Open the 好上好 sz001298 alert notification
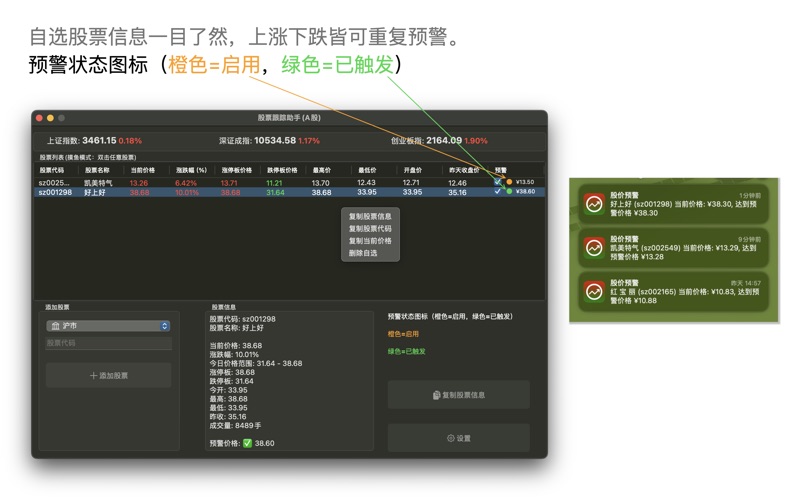The height and width of the screenshot is (500, 800). point(673,204)
